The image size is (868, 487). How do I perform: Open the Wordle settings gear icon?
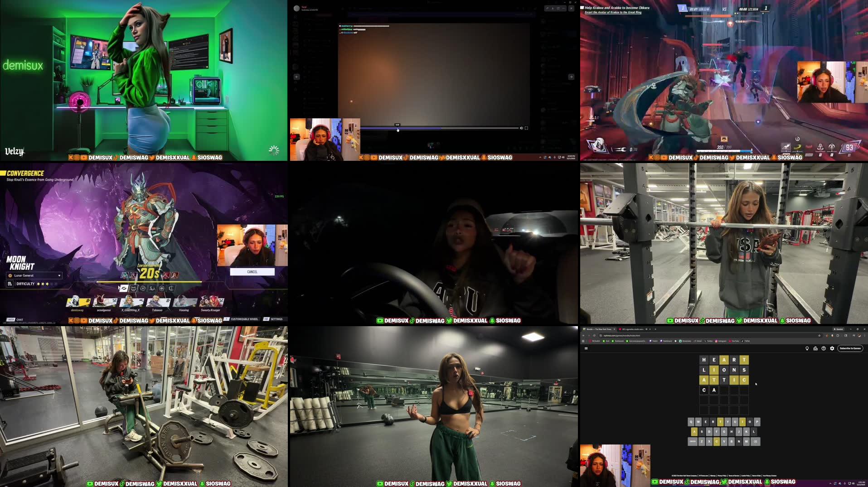pos(832,348)
